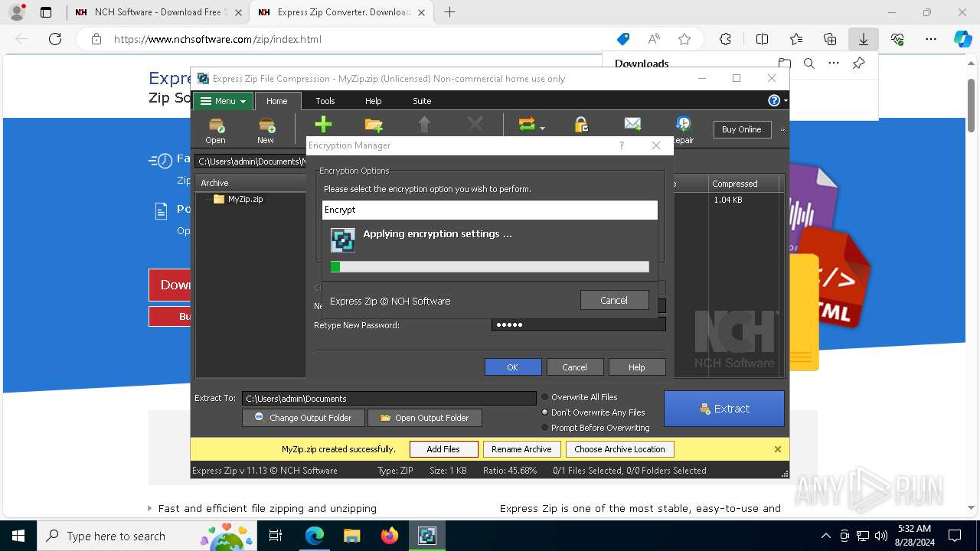Open an archive with the Open toolbar icon
The image size is (980, 551).
[216, 129]
